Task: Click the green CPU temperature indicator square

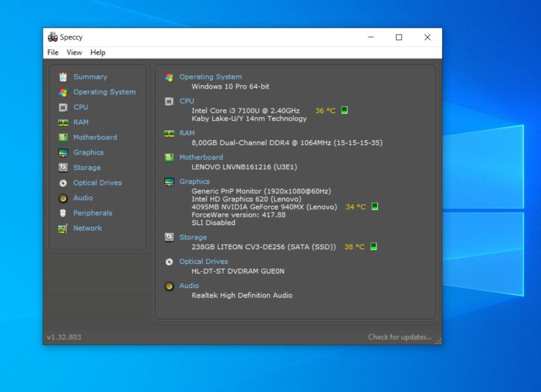Action: coord(345,110)
